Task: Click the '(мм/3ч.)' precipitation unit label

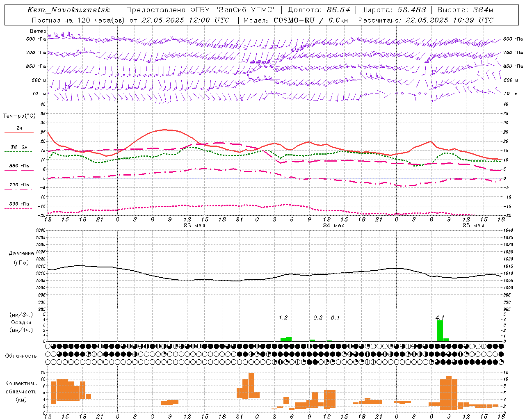Action: tap(21, 315)
